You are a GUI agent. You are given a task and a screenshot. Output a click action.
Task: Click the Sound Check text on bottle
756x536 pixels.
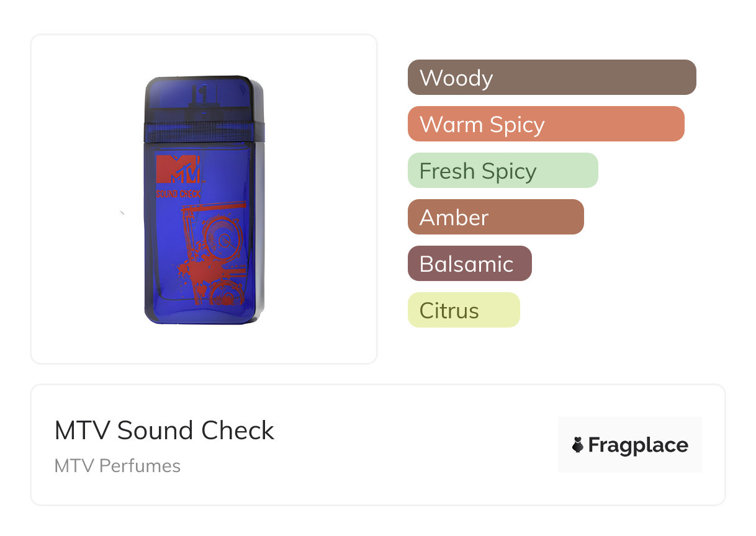tap(178, 194)
